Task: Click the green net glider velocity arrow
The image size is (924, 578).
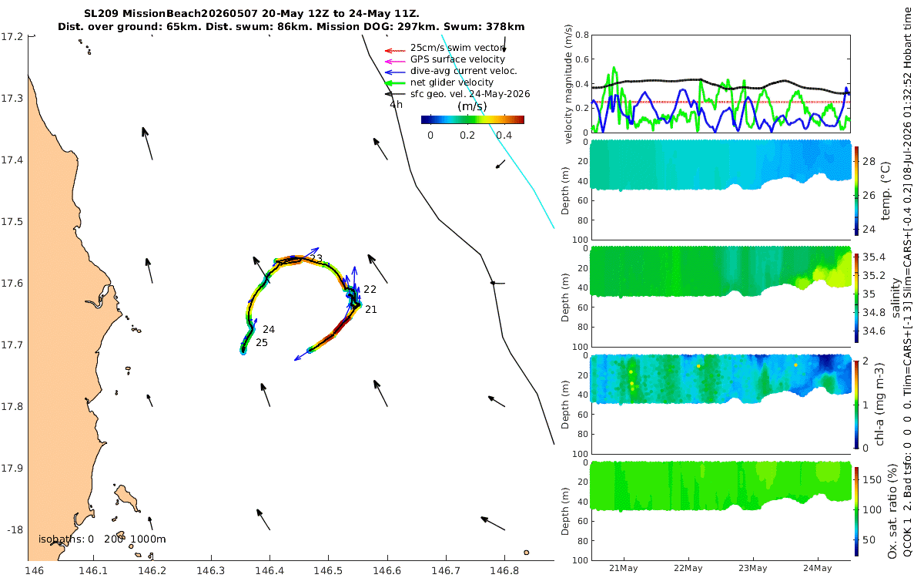Action: tap(394, 82)
